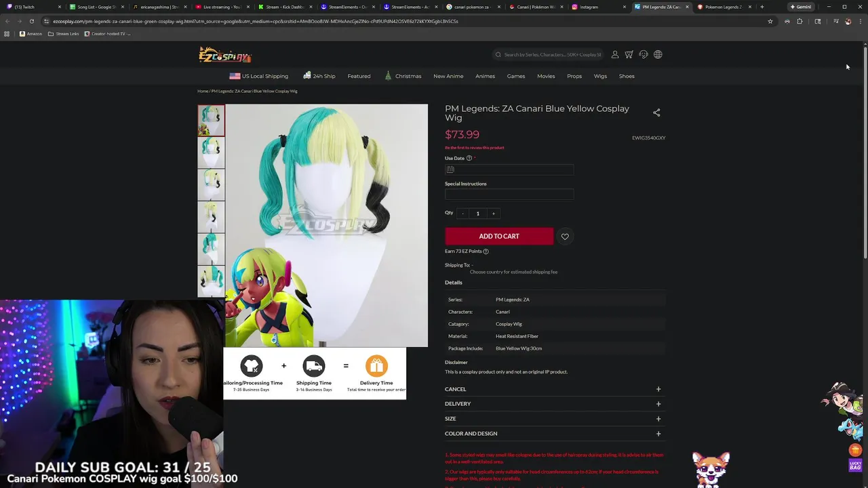Select the first wig thumbnail
This screenshot has height=488, width=868.
[211, 121]
